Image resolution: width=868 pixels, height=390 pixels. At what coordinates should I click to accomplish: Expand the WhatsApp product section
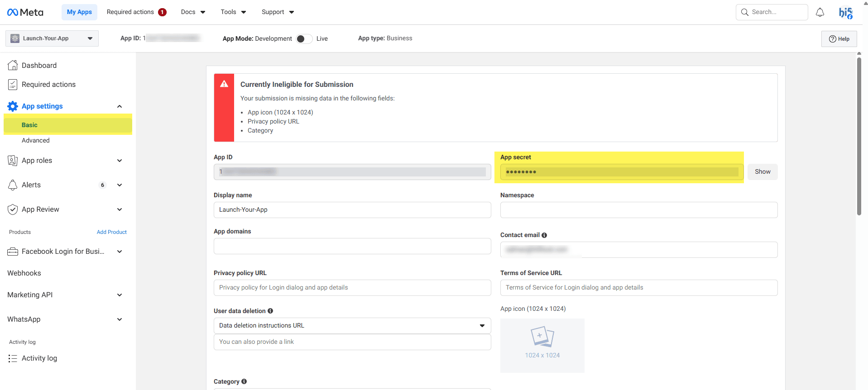pyautogui.click(x=120, y=319)
